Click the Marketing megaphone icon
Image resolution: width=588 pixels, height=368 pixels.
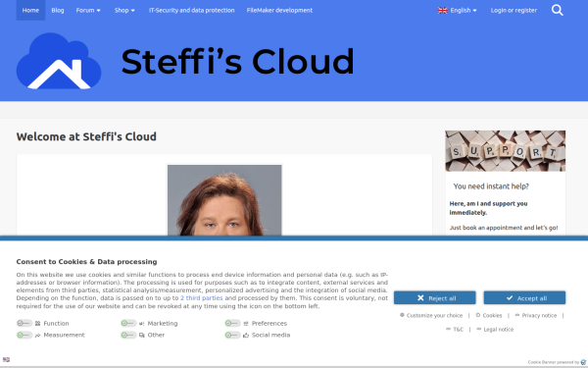tap(142, 323)
